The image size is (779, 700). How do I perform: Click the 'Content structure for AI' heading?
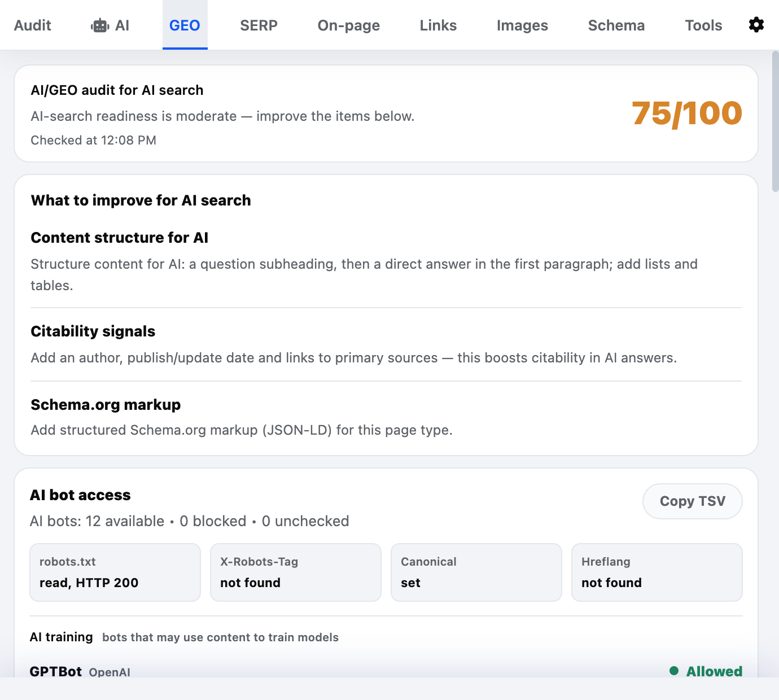click(120, 238)
